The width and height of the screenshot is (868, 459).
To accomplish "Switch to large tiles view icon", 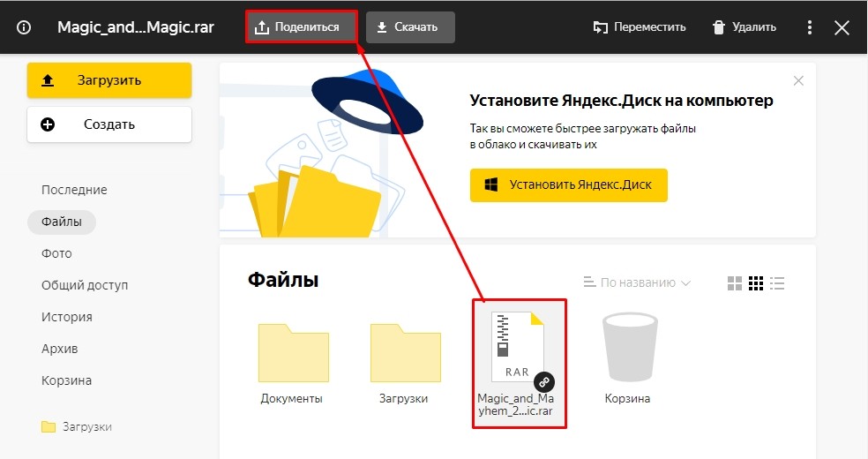I will pos(734,283).
